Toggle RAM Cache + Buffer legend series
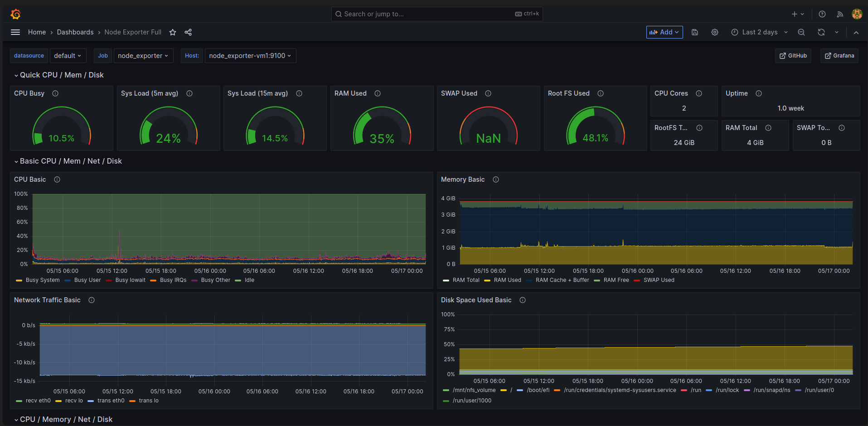Screen dimensions: 868x426 point(563,280)
